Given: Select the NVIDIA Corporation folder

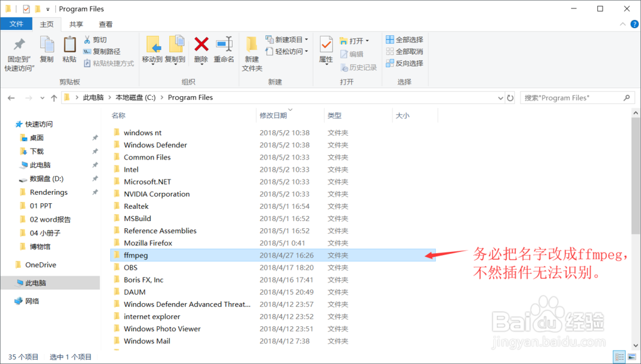Looking at the screenshot, I should coord(156,194).
